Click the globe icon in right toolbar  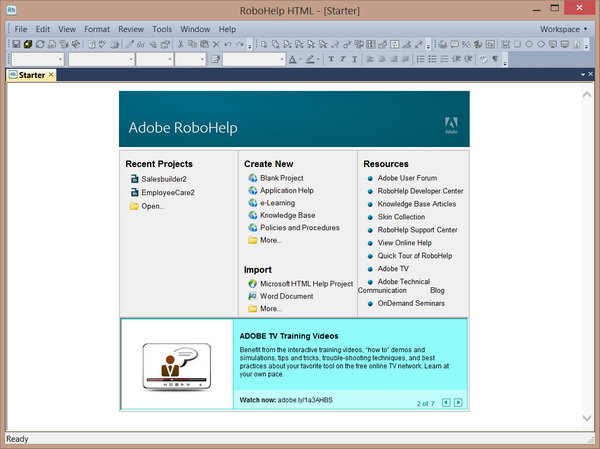click(x=478, y=44)
